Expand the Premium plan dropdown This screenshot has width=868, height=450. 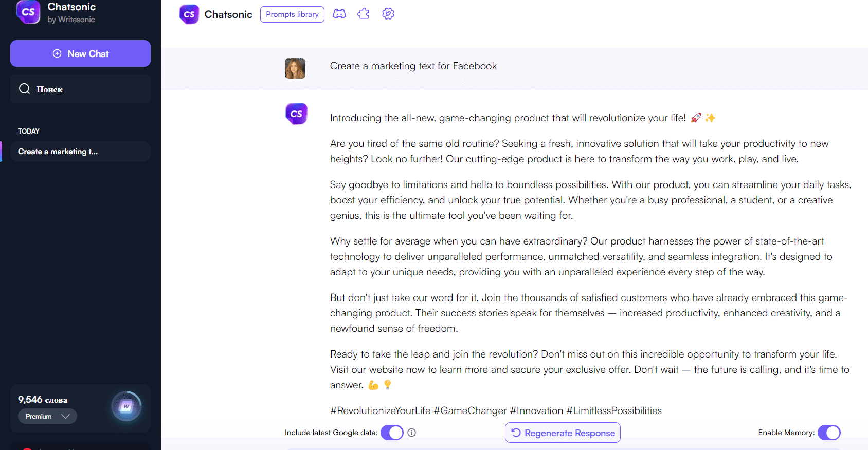47,416
